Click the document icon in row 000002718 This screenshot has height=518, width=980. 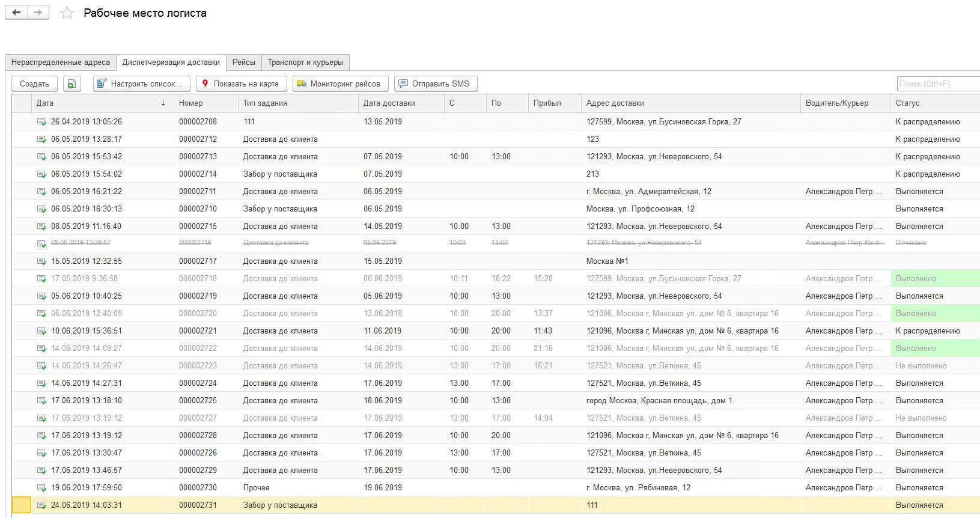(41, 278)
